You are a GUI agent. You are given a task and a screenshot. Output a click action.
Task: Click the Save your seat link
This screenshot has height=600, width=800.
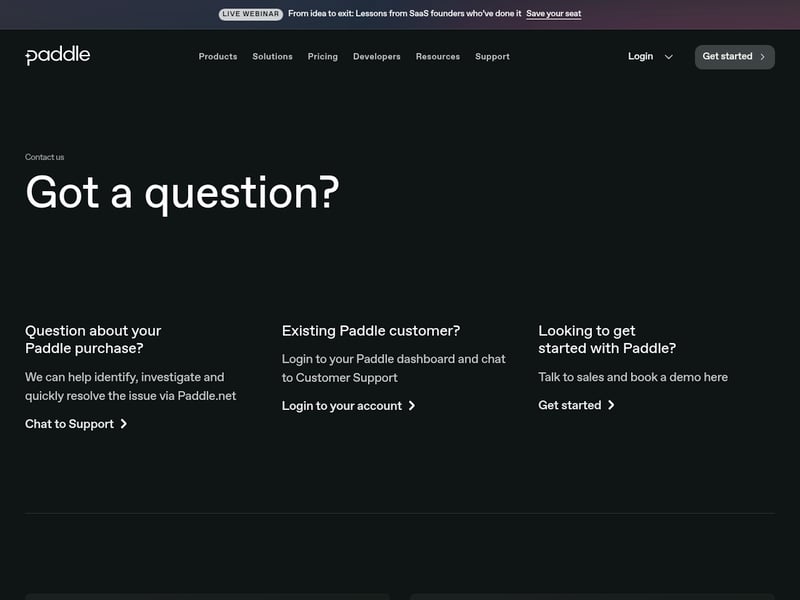pos(554,14)
